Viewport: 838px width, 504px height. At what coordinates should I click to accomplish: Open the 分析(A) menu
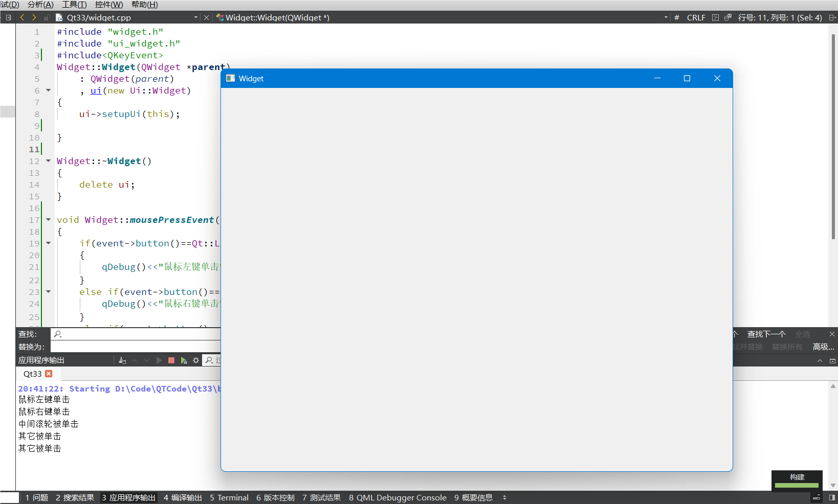point(40,5)
